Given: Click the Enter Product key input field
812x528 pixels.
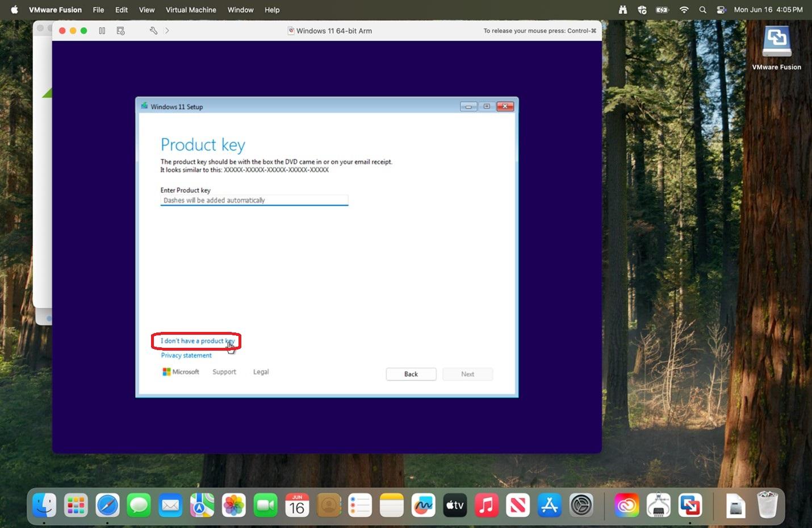Looking at the screenshot, I should coord(254,200).
